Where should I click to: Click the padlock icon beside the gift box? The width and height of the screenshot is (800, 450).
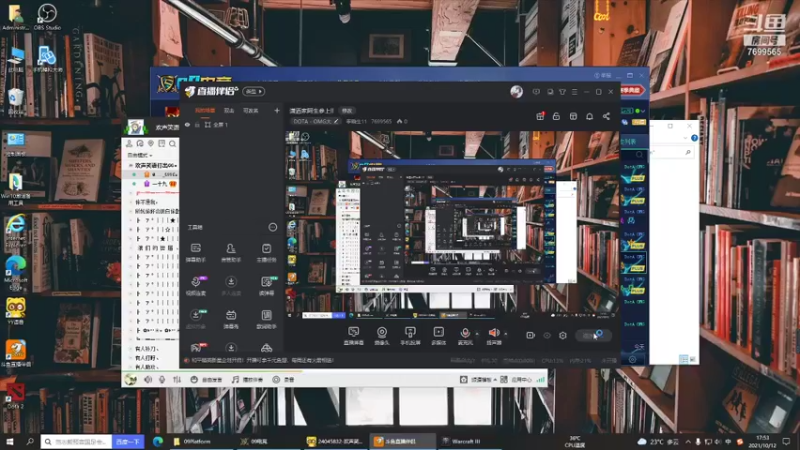click(x=556, y=116)
